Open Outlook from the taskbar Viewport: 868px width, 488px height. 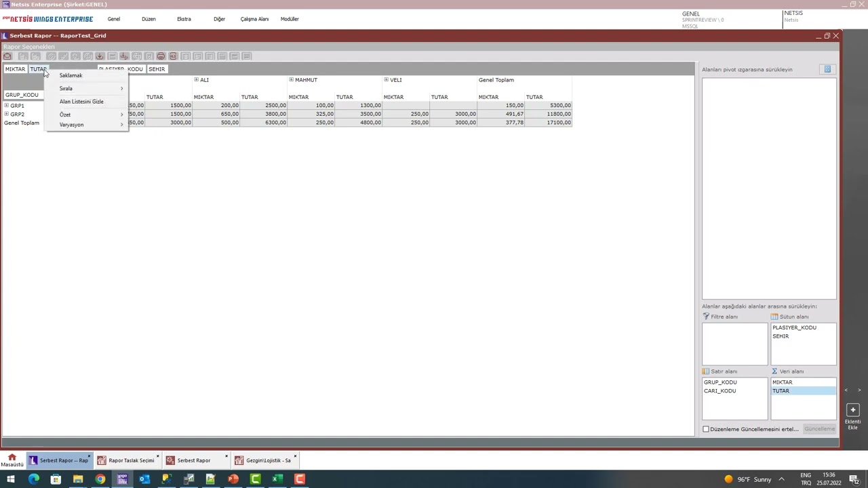click(144, 479)
